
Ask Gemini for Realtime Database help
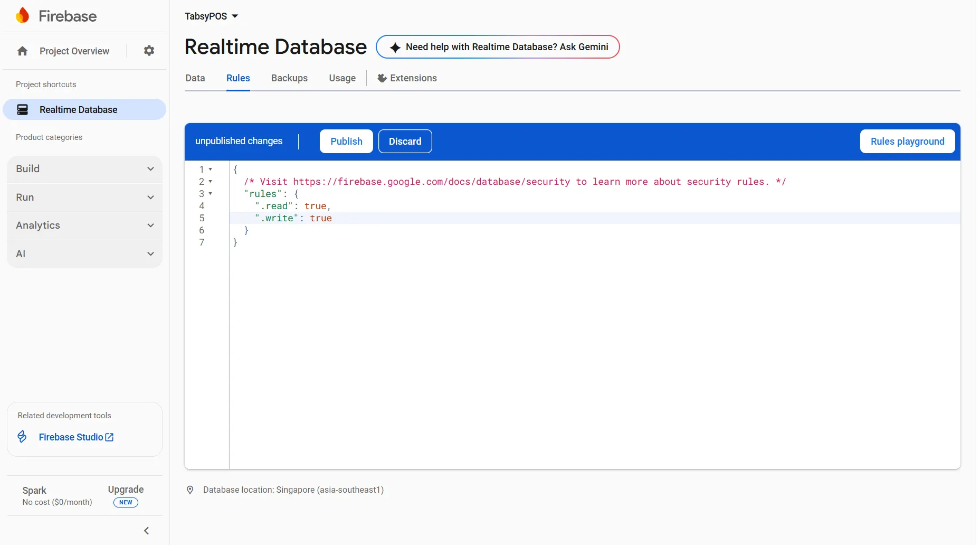[x=498, y=47]
